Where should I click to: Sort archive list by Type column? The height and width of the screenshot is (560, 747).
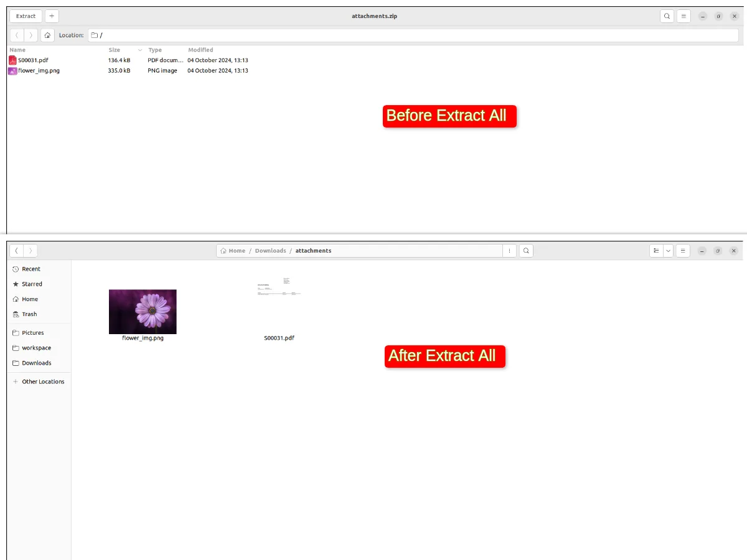tap(155, 50)
